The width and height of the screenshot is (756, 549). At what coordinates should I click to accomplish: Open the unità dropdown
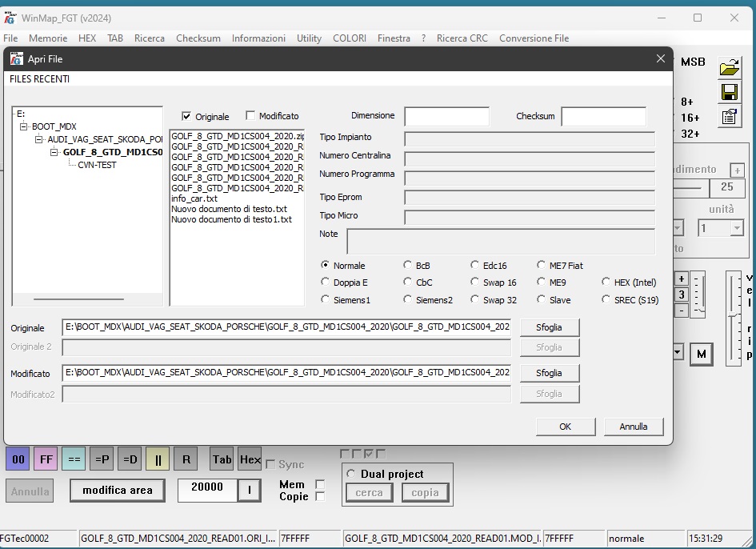tap(736, 229)
